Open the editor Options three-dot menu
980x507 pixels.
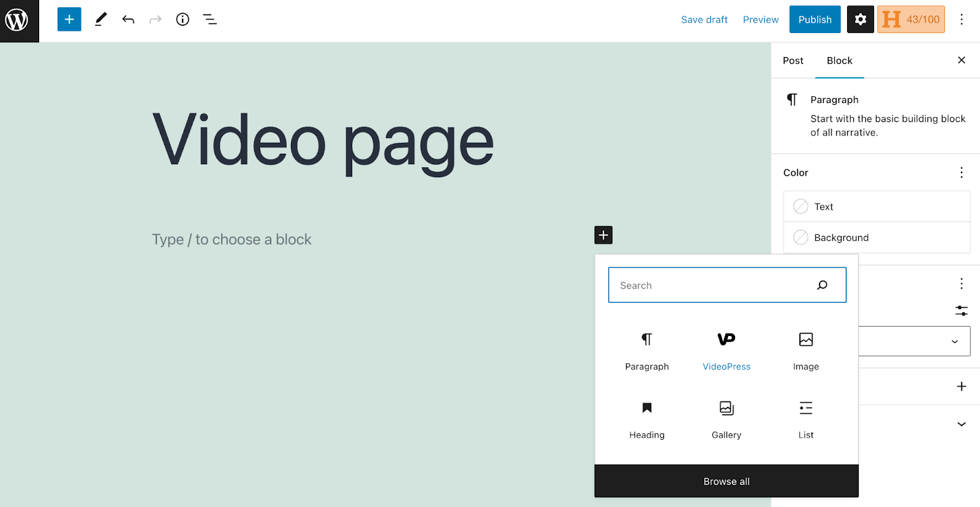[x=962, y=20]
